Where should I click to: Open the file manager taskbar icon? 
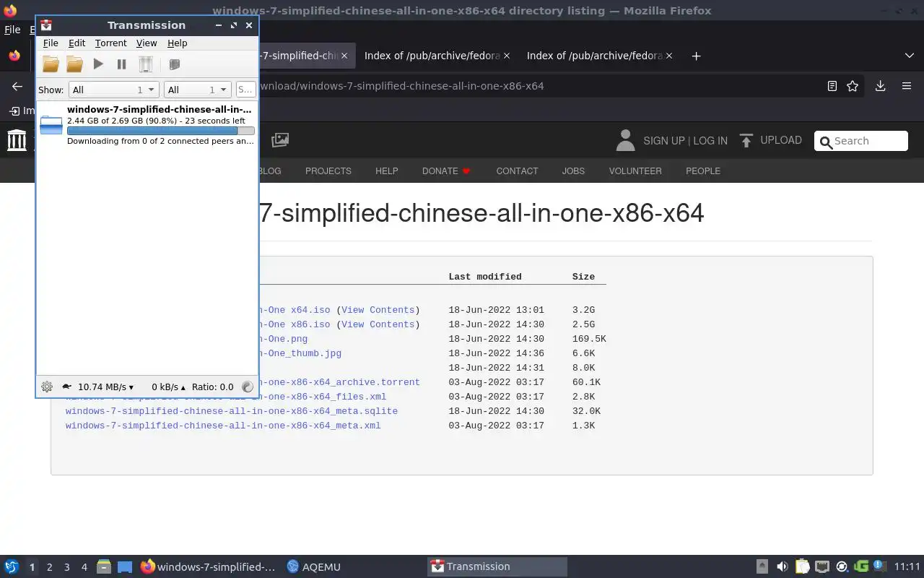click(x=103, y=567)
